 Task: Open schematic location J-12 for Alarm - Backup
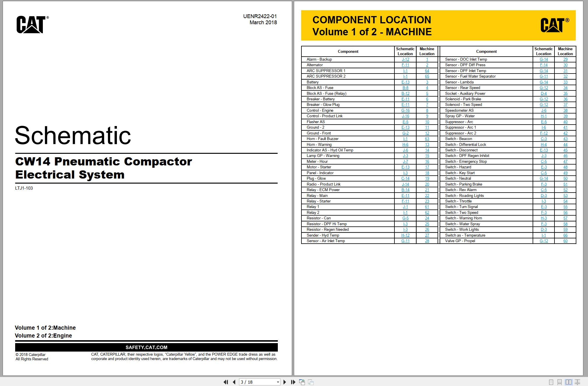click(405, 59)
